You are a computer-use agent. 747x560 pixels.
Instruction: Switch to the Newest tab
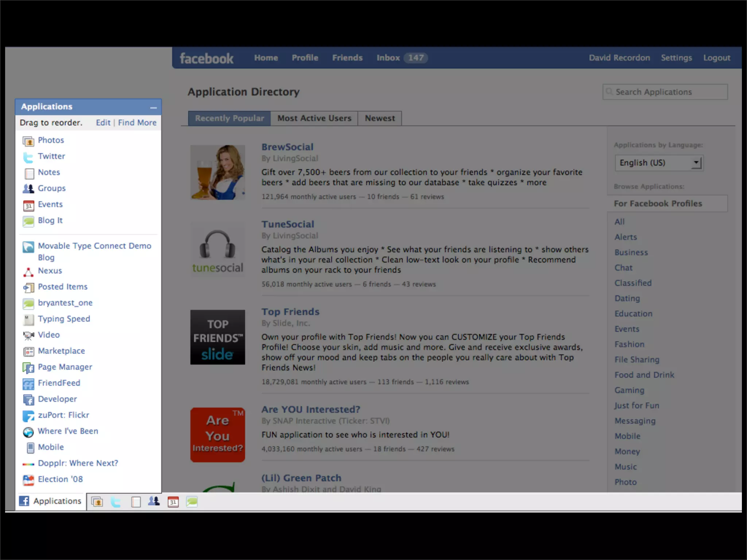click(x=380, y=118)
